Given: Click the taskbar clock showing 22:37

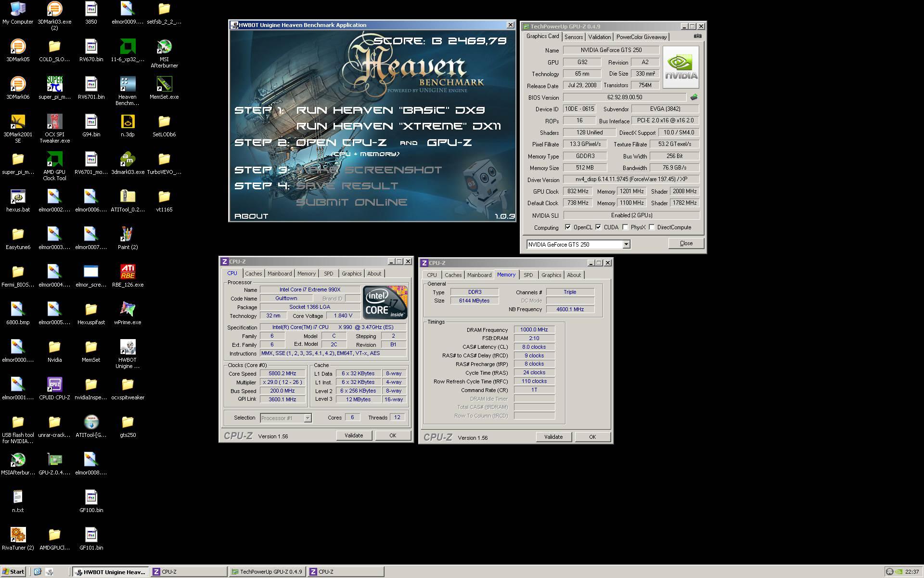Looking at the screenshot, I should pos(911,572).
